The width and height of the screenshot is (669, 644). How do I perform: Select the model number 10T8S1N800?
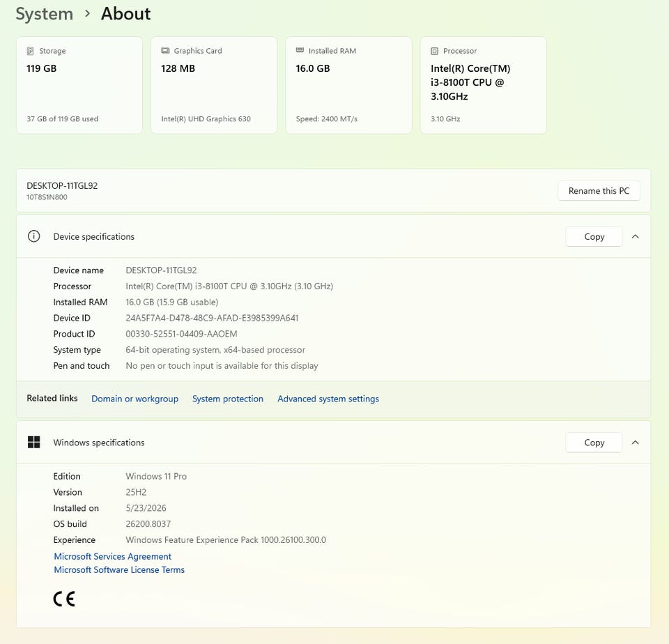pos(47,197)
